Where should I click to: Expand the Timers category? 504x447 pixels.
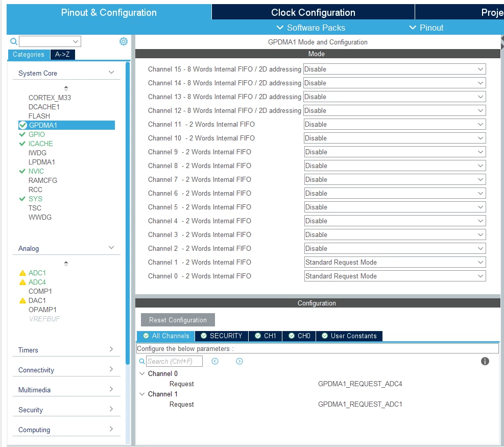point(66,350)
